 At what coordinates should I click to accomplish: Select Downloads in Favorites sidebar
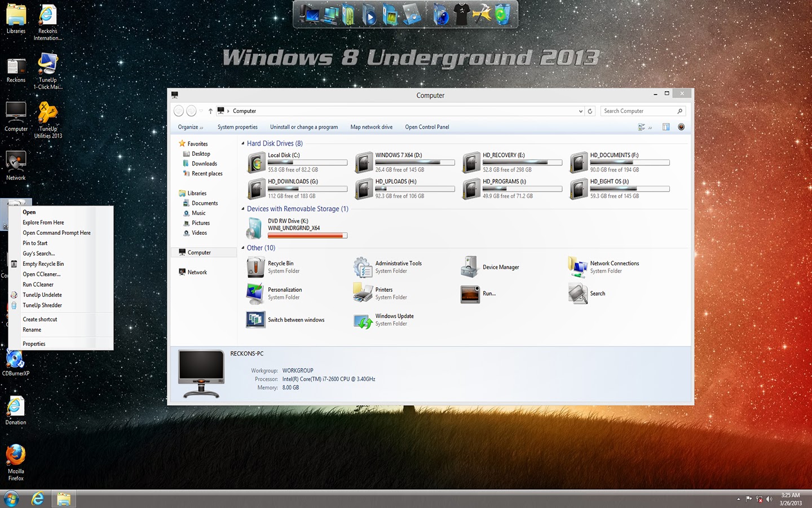pos(204,164)
